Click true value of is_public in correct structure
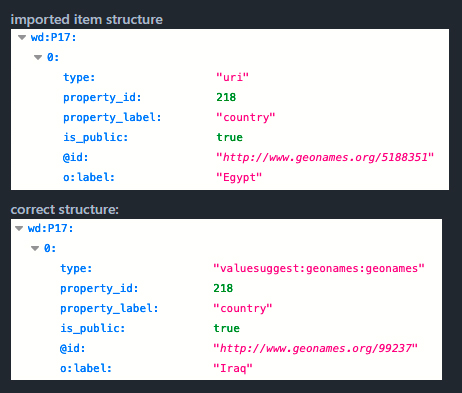The width and height of the screenshot is (462, 393). coord(227,328)
